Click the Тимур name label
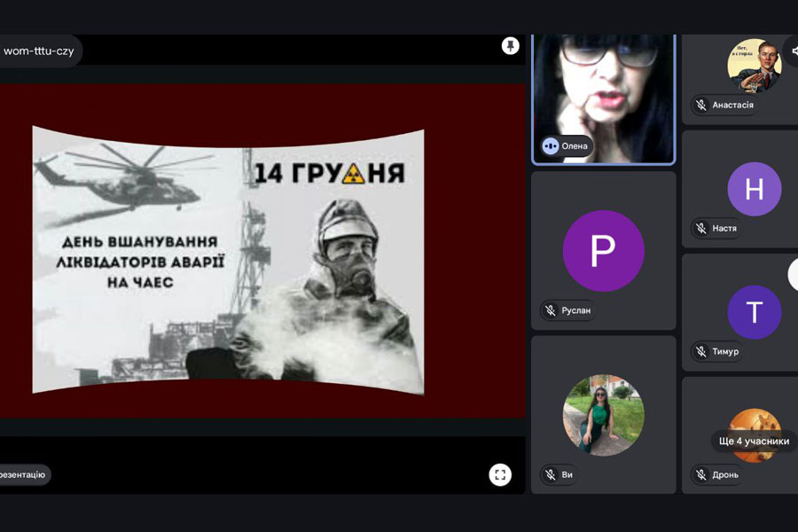The image size is (798, 532). tap(725, 351)
